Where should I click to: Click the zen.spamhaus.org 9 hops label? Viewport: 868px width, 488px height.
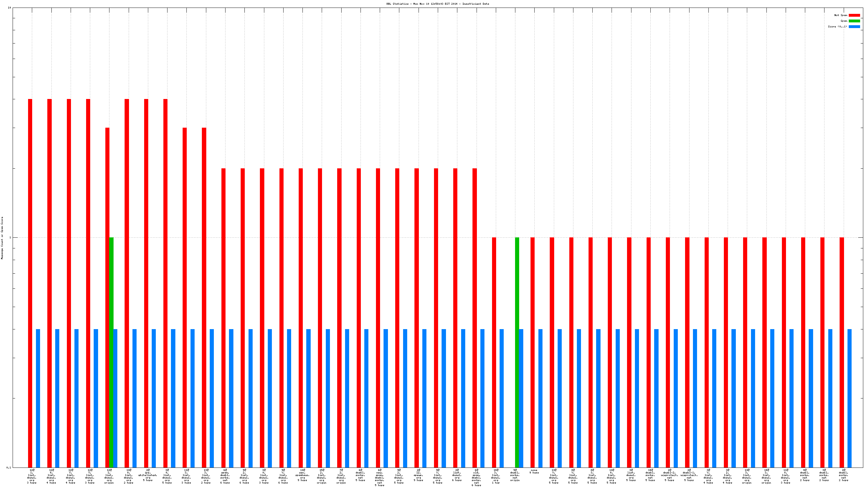click(302, 475)
